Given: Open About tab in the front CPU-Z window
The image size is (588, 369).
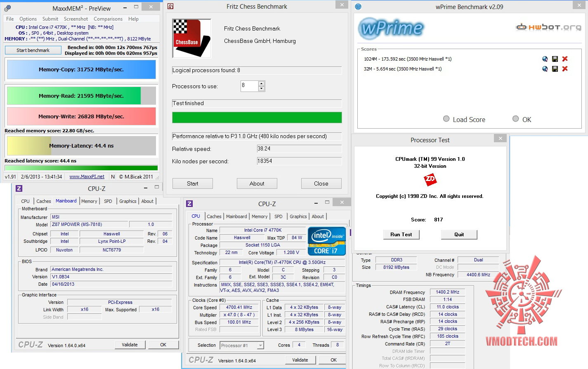Looking at the screenshot, I should pos(318,216).
